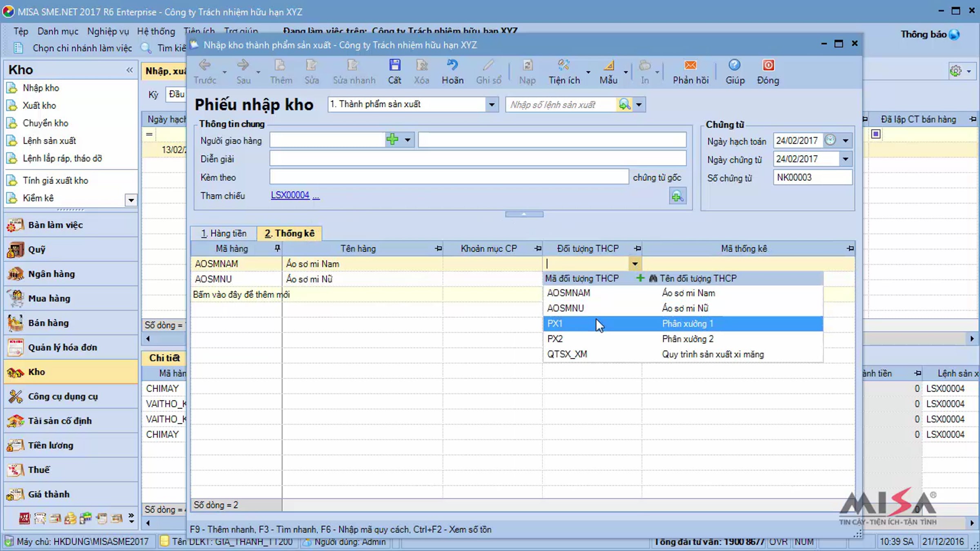The image size is (980, 551).
Task: Open the Bàn làm việc module
Action: pyautogui.click(x=71, y=225)
